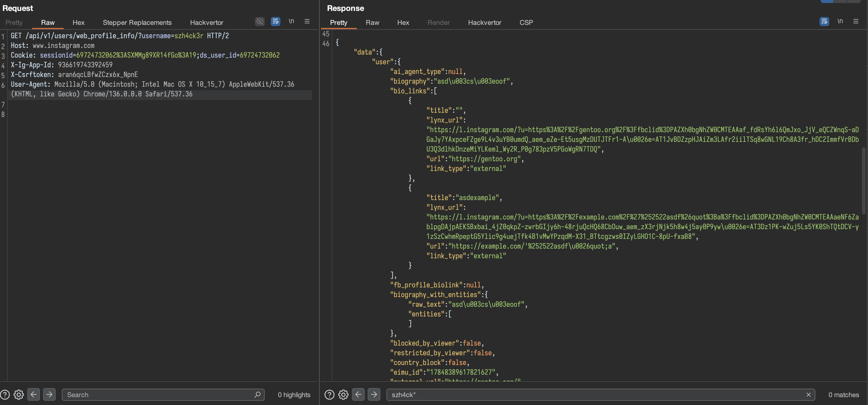Click the Cookie sessionid header line

pyautogui.click(x=145, y=55)
